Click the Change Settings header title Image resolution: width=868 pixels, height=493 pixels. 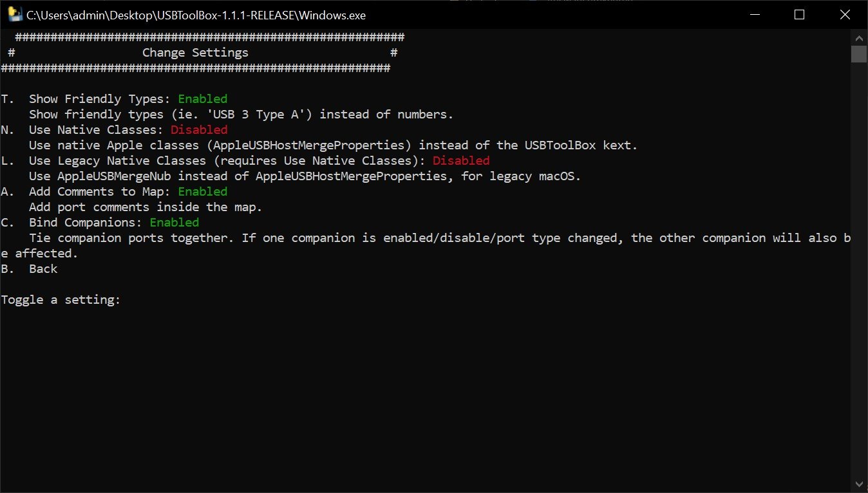click(195, 53)
